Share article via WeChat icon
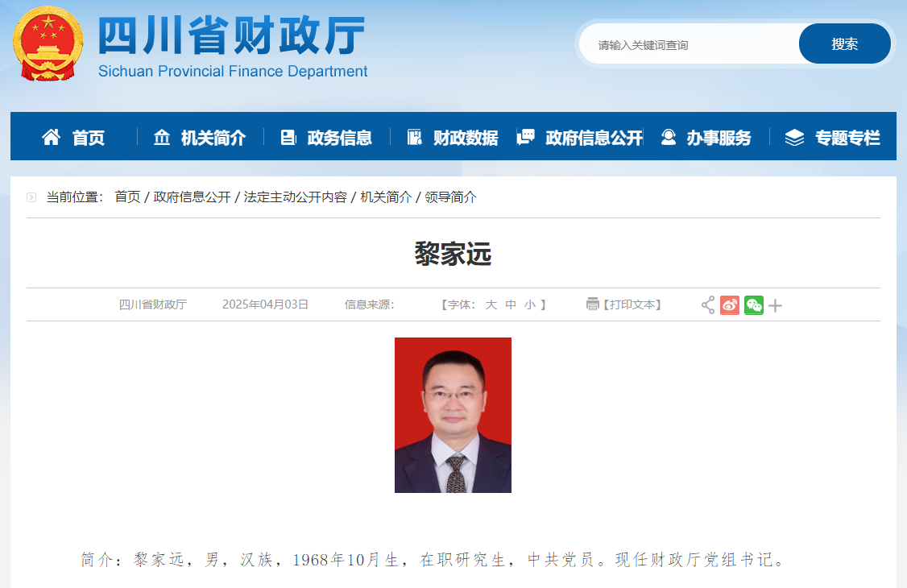 coord(754,305)
